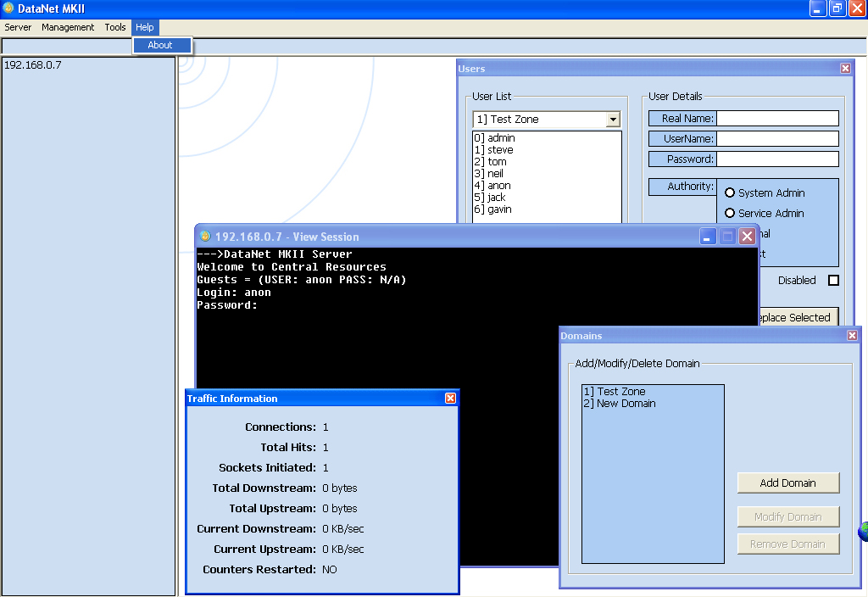Open the Tools menu

coord(115,27)
